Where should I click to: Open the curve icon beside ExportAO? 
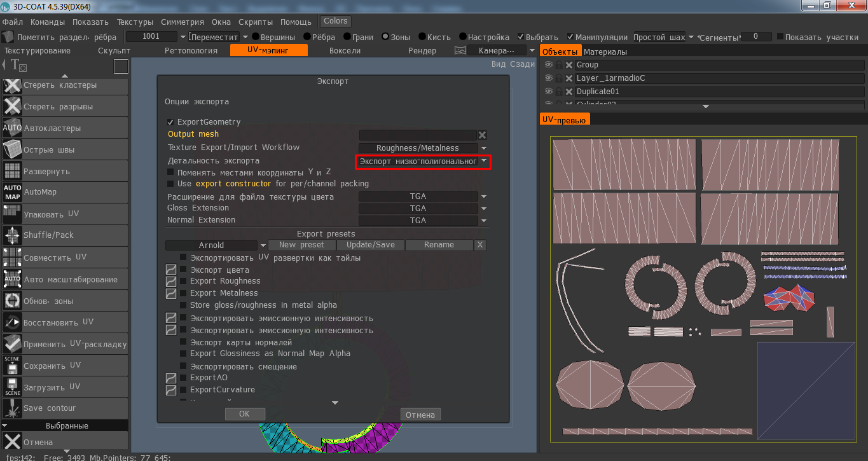[171, 378]
